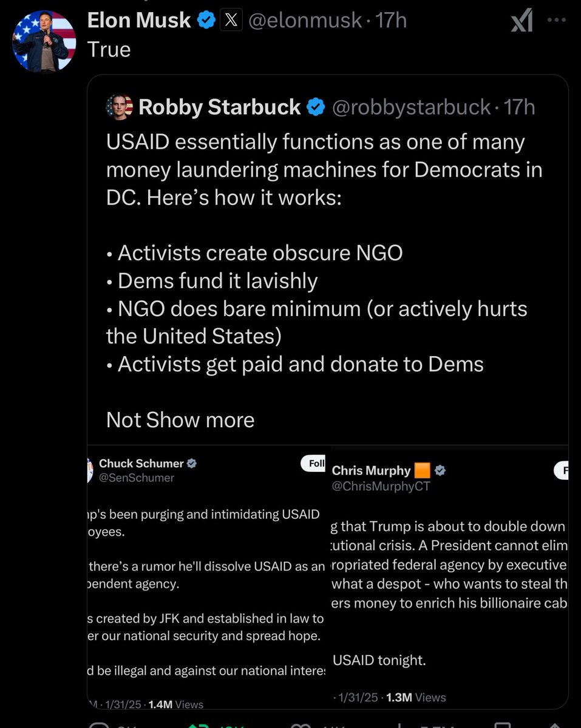Click the verified badge beside Chuck Schumer
The width and height of the screenshot is (581, 728).
[x=191, y=463]
